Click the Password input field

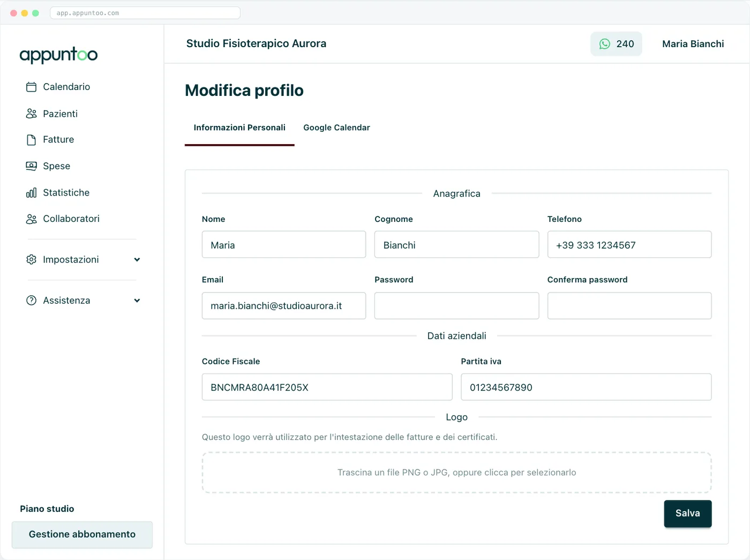click(456, 305)
